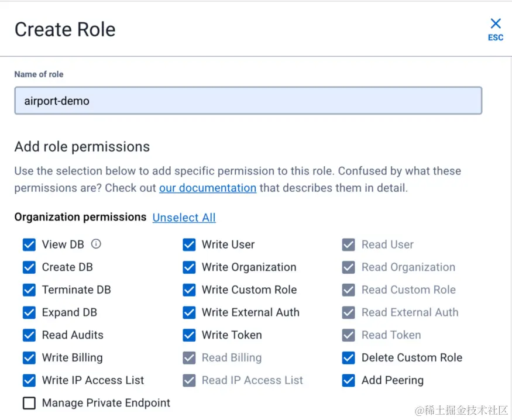Disable Write External Auth permission
512x420 pixels.
(x=189, y=312)
